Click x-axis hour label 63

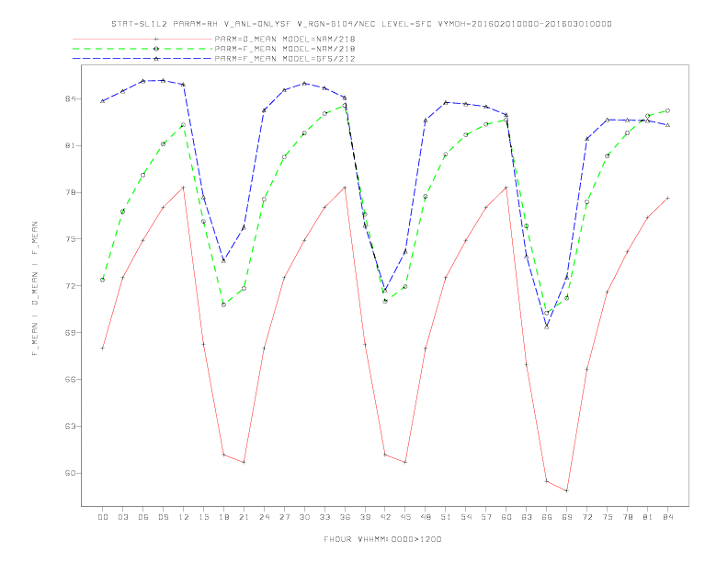527,517
